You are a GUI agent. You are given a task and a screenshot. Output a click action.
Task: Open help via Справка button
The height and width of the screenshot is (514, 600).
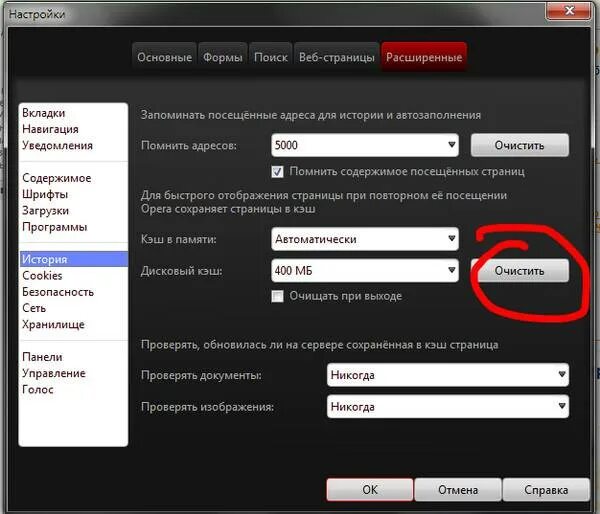(x=546, y=490)
